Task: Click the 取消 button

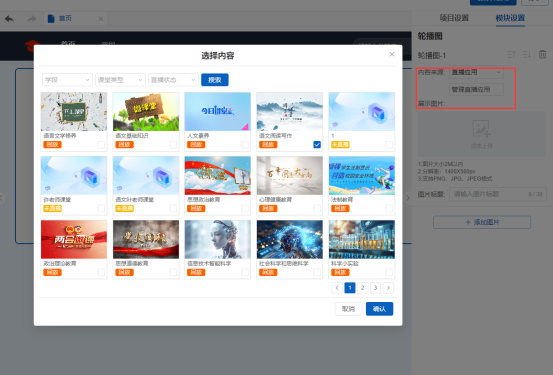Action: tap(348, 309)
